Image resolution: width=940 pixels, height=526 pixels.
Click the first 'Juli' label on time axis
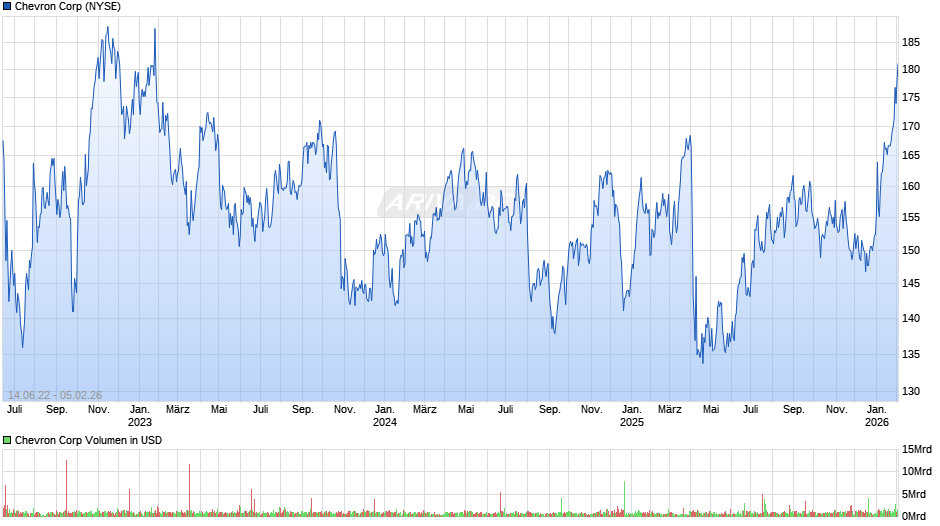click(x=14, y=410)
